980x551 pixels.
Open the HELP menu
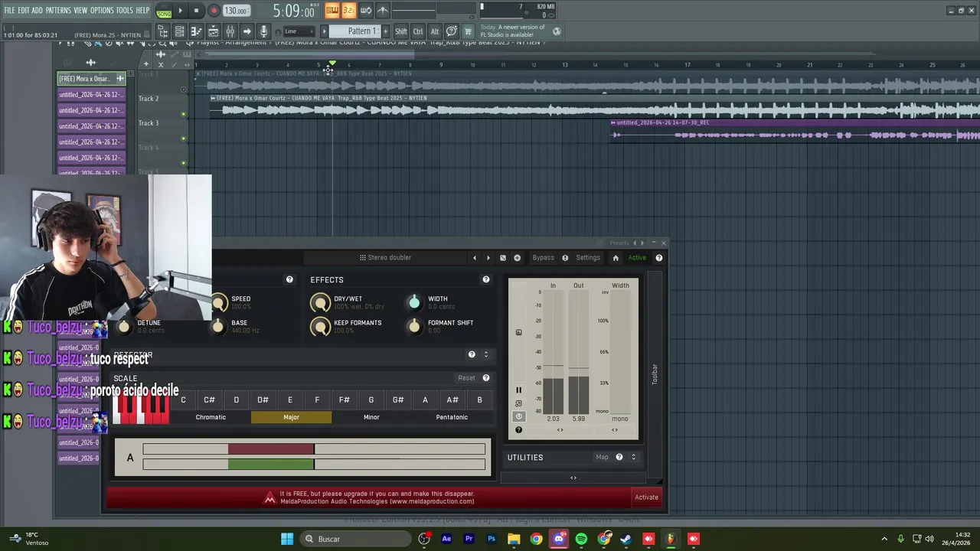coord(142,11)
